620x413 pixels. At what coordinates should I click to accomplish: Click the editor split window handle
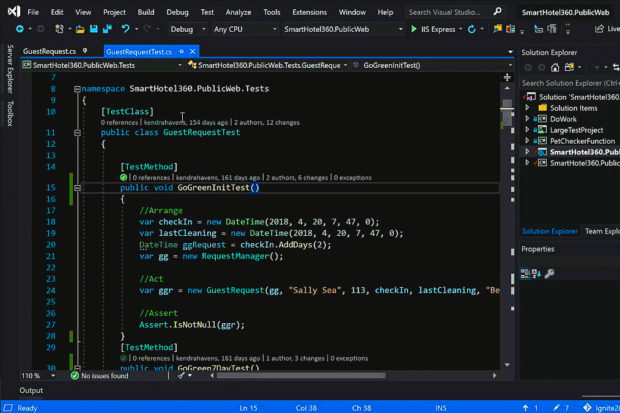point(507,77)
